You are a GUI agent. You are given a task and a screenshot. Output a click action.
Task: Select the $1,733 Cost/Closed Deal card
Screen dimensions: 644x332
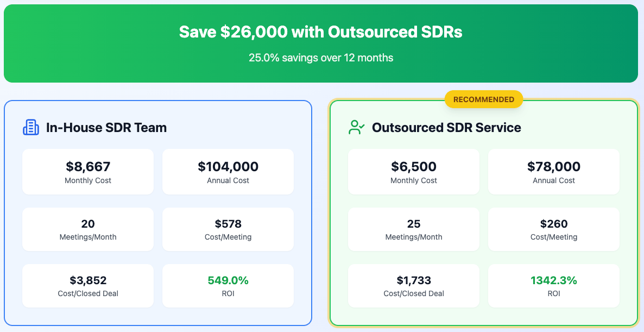click(413, 285)
